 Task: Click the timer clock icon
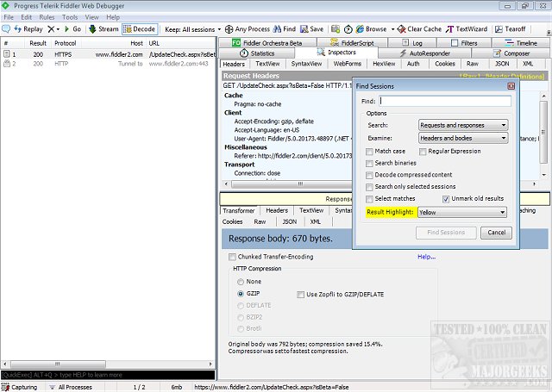pos(348,29)
